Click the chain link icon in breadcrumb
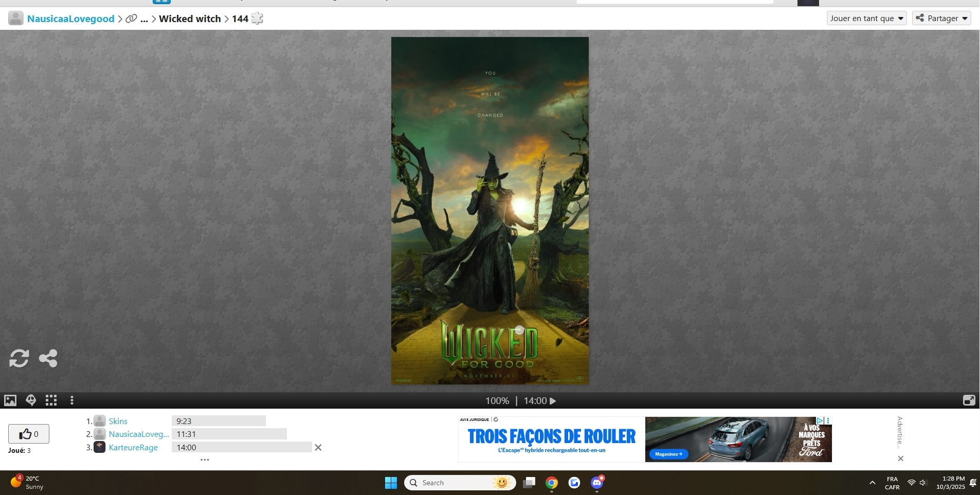Image resolution: width=980 pixels, height=495 pixels. (x=132, y=19)
